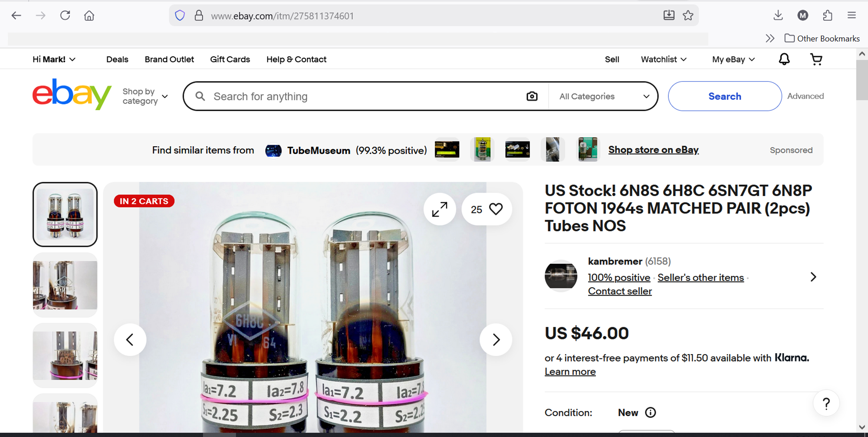Screen dimensions: 868x437
Task: Click the page scrollbar down arrow
Action: click(862, 427)
